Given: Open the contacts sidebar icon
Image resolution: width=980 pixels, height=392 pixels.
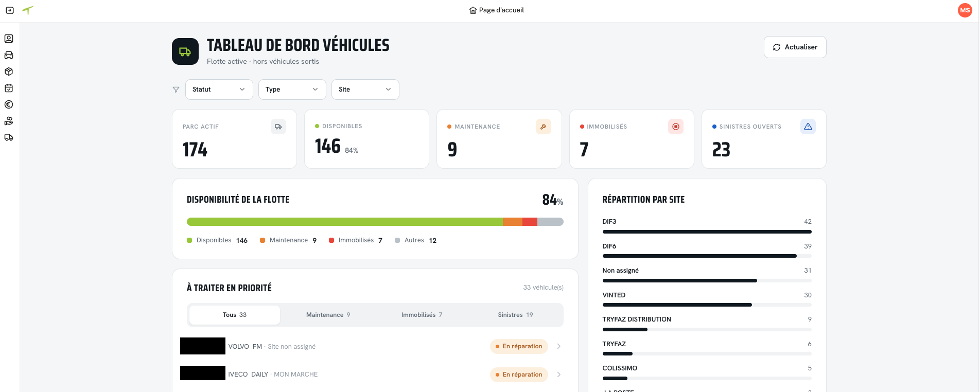Looking at the screenshot, I should point(9,39).
